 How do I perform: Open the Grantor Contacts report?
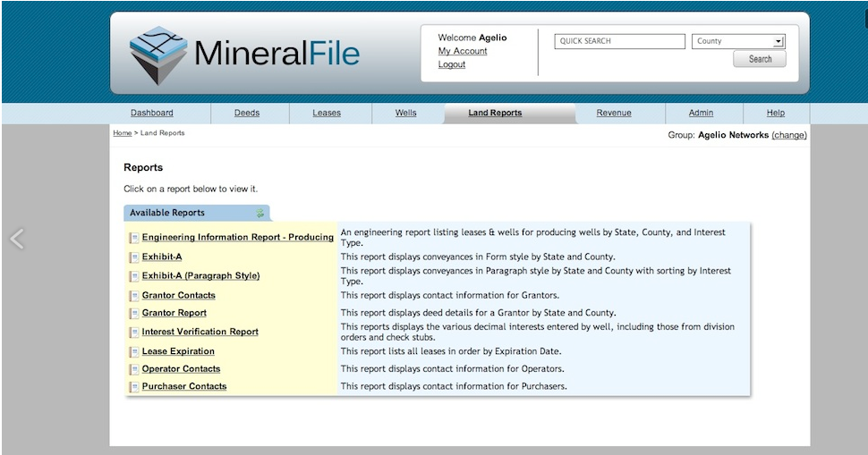(x=178, y=295)
